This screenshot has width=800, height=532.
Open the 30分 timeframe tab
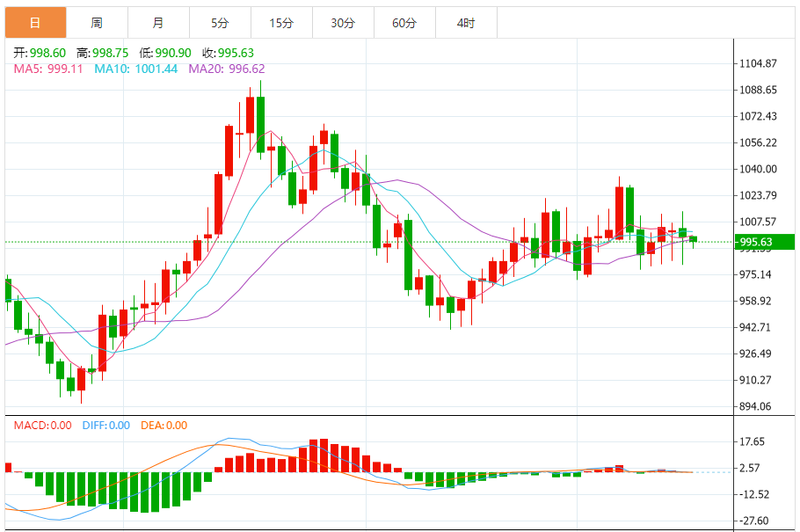click(344, 23)
